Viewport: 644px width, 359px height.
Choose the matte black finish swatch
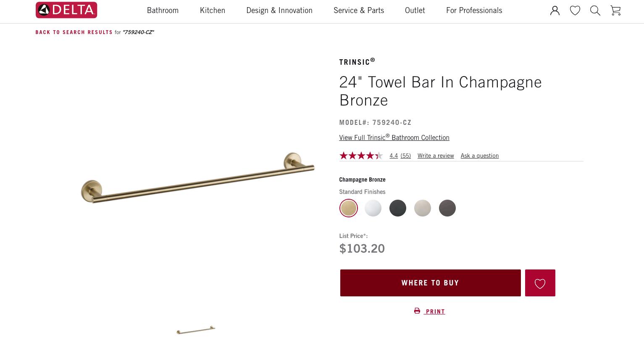pyautogui.click(x=398, y=208)
